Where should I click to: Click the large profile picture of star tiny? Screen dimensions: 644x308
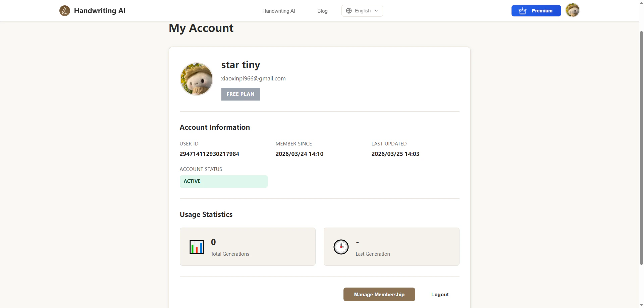(x=197, y=79)
